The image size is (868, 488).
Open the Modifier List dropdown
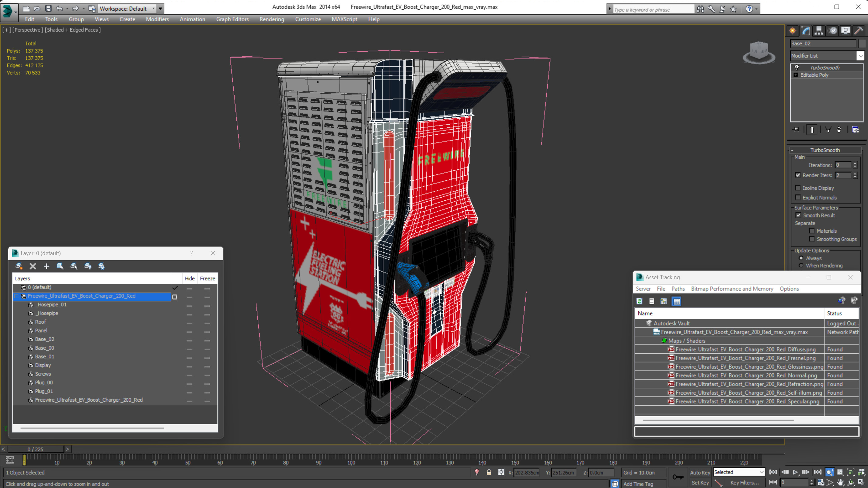pyautogui.click(x=860, y=56)
